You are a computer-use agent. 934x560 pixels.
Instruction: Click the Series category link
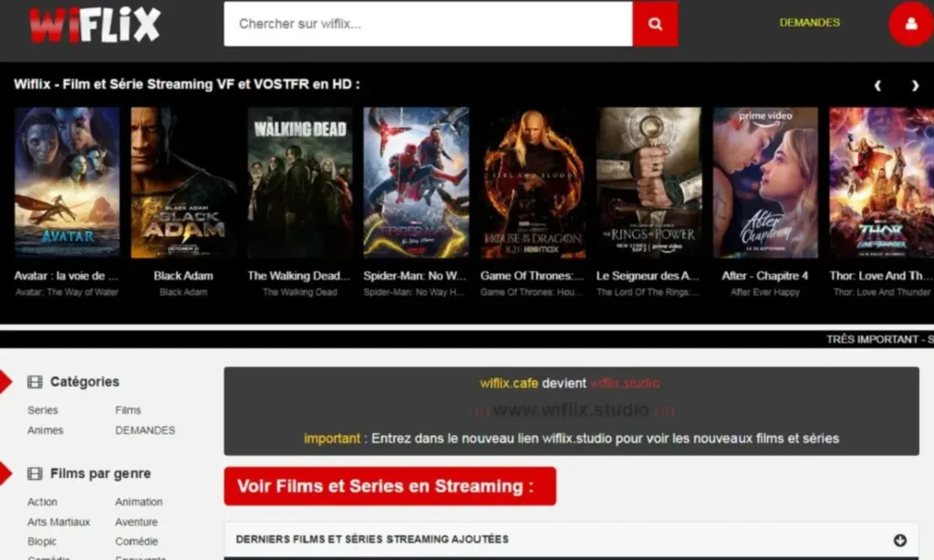pyautogui.click(x=43, y=410)
